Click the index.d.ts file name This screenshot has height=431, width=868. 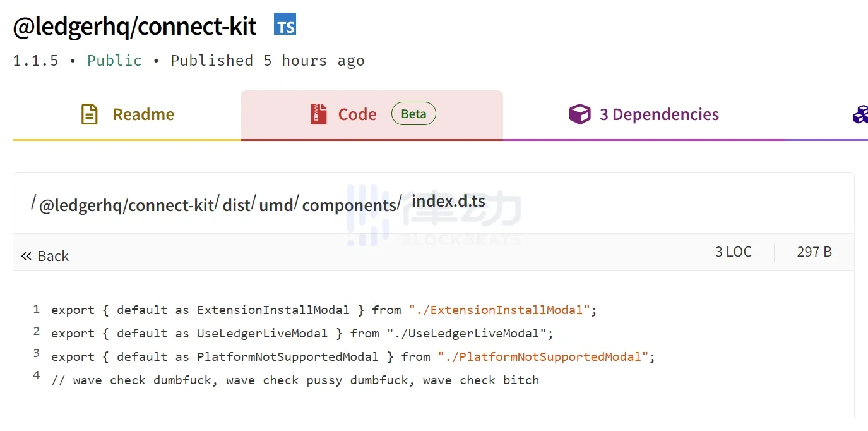448,201
